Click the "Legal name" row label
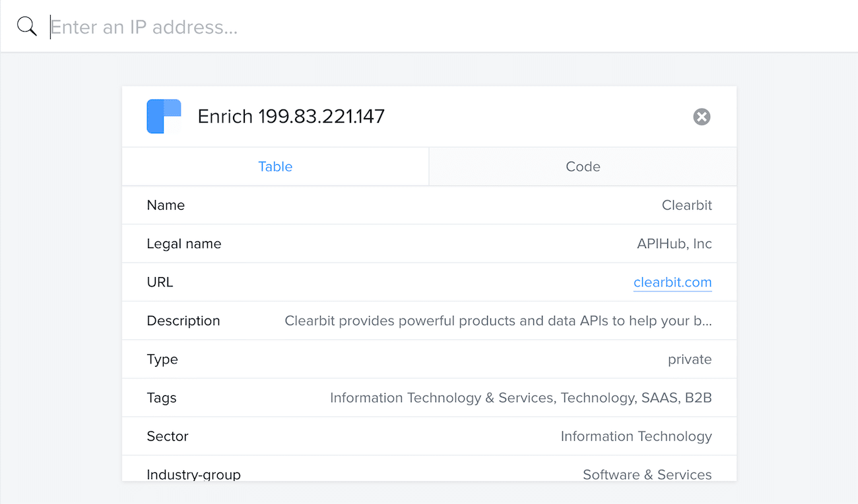This screenshot has width=858, height=504. click(x=184, y=244)
